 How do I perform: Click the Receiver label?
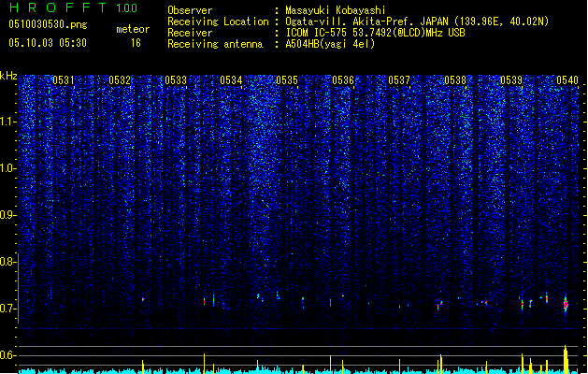pos(190,33)
